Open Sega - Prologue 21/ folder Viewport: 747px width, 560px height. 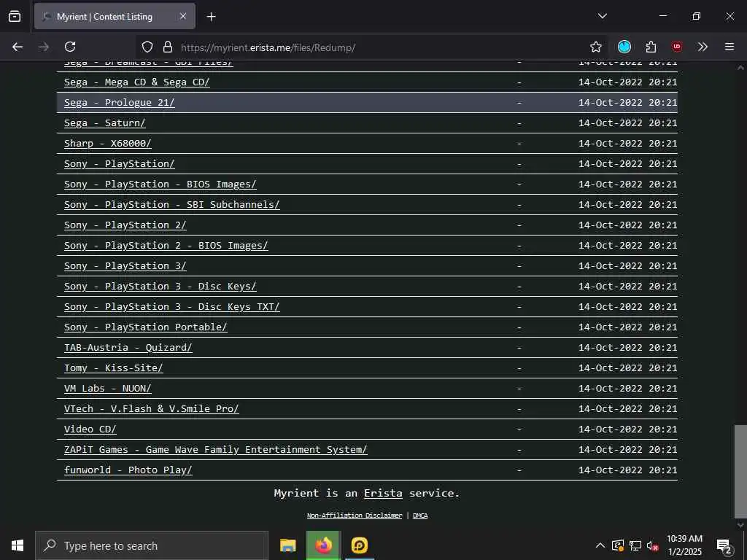pyautogui.click(x=120, y=103)
